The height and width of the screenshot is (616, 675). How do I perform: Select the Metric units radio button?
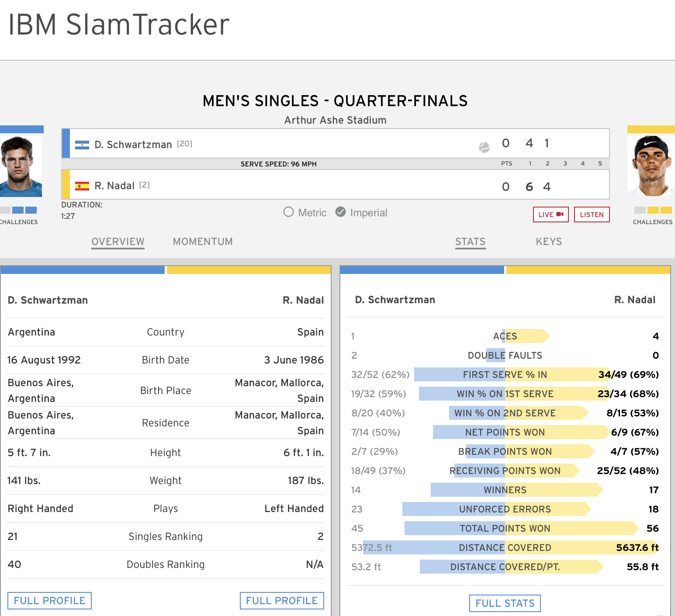[x=288, y=212]
